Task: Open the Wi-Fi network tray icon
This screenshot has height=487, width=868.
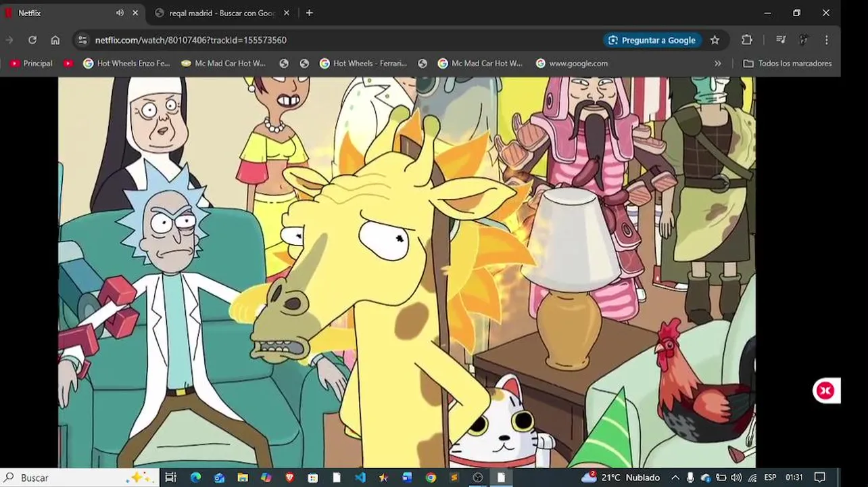Action: [752, 478]
